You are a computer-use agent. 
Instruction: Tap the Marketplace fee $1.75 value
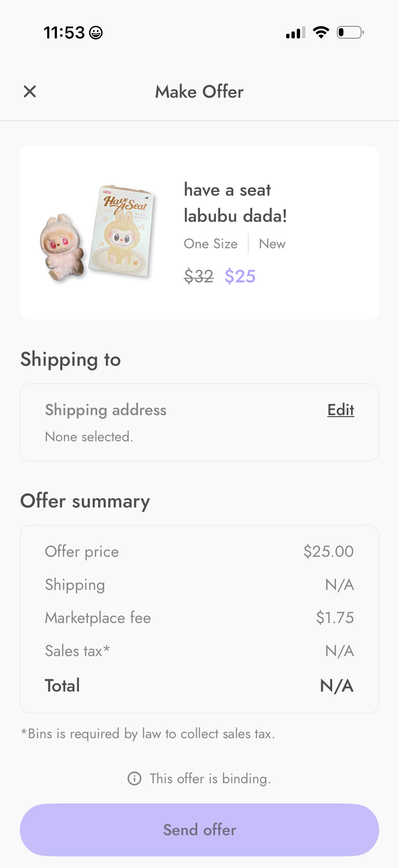click(335, 618)
